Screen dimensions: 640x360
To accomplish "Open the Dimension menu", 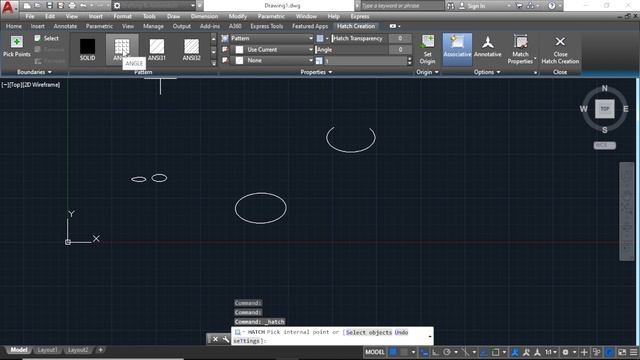I will coord(204,16).
